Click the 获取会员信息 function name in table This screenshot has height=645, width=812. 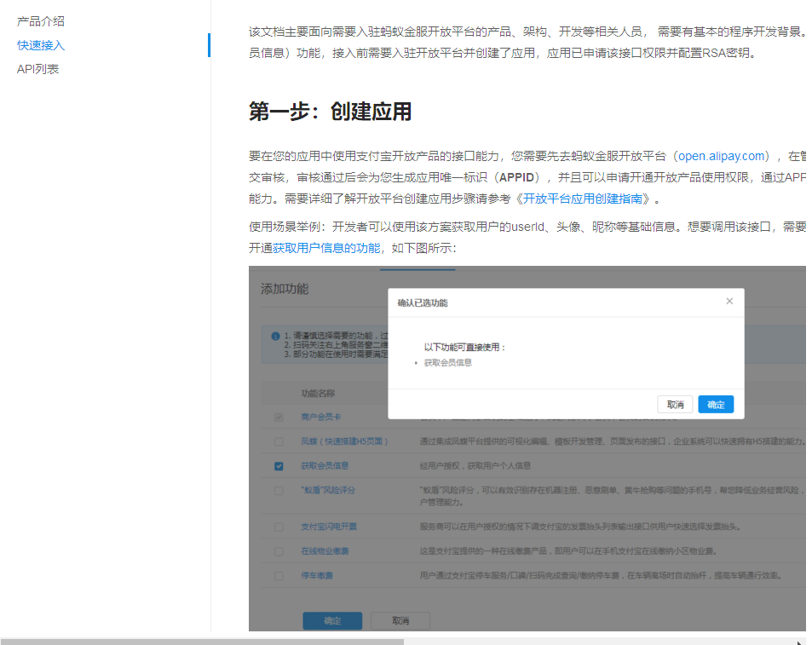tap(325, 465)
